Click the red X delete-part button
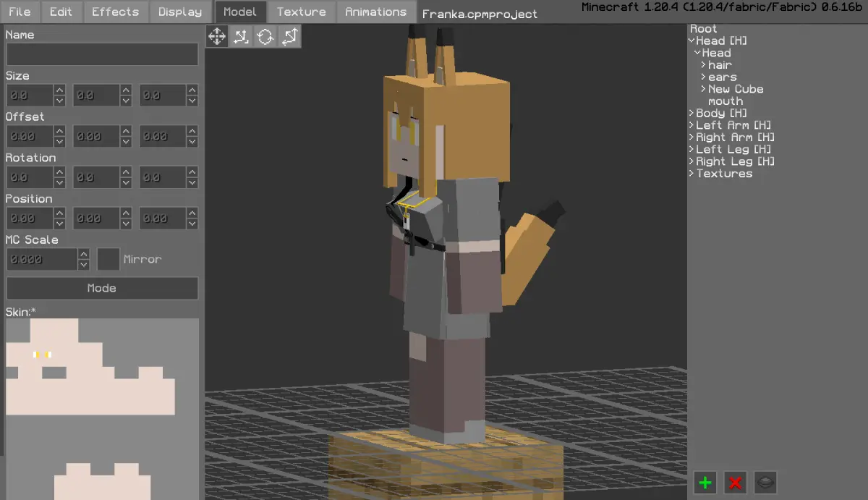The width and height of the screenshot is (868, 500). 736,483
